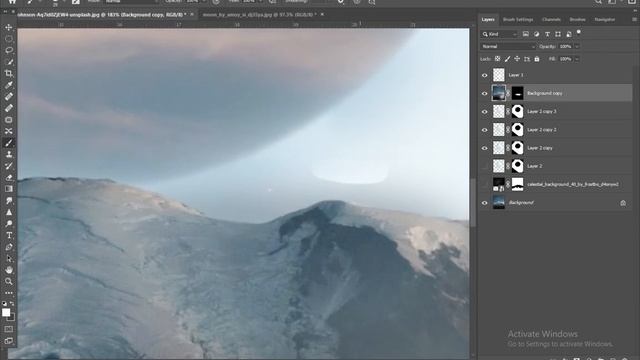Select the Layers panel tab
Viewport: 640px width, 360px height.
click(488, 19)
